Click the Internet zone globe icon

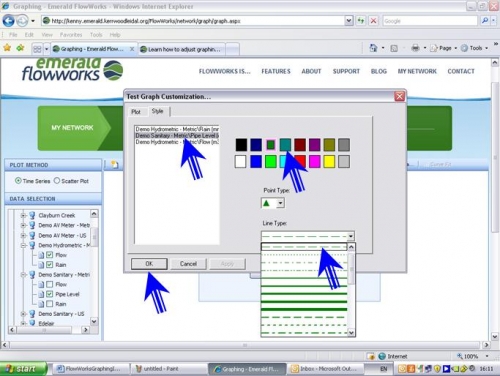pyautogui.click(x=382, y=356)
